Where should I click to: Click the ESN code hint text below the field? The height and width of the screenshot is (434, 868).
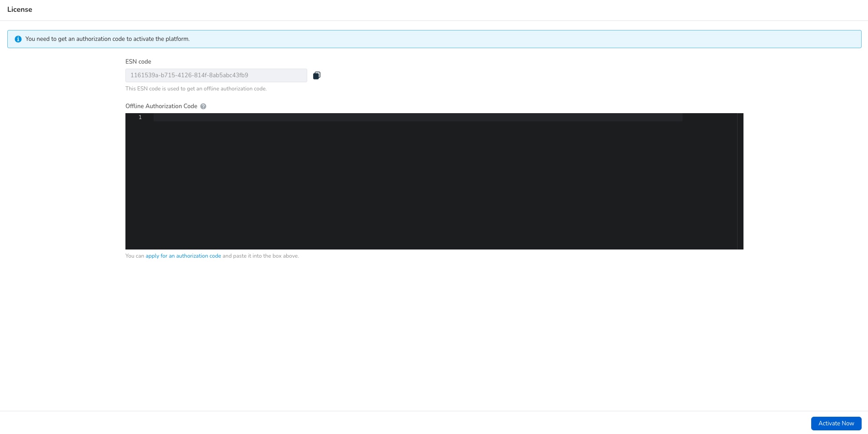pyautogui.click(x=196, y=89)
